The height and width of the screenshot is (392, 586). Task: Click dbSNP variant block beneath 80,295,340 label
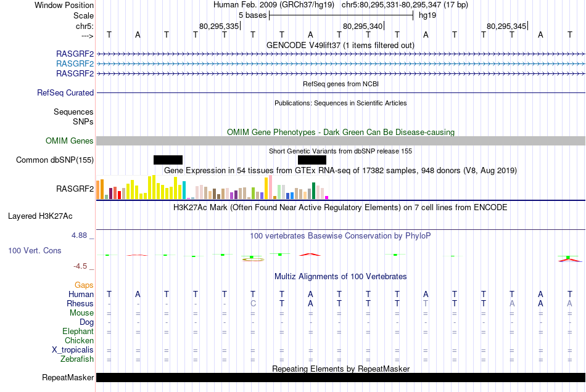coord(312,160)
